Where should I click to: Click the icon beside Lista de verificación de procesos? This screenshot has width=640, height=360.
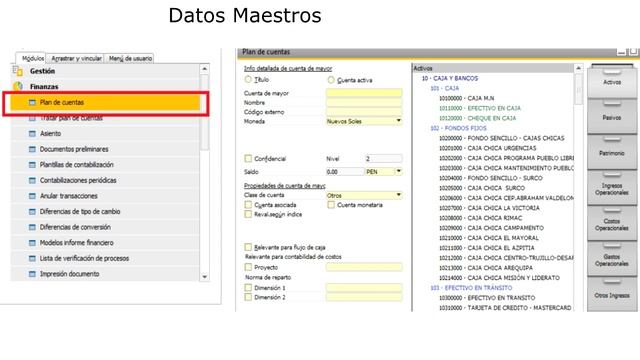(32, 258)
